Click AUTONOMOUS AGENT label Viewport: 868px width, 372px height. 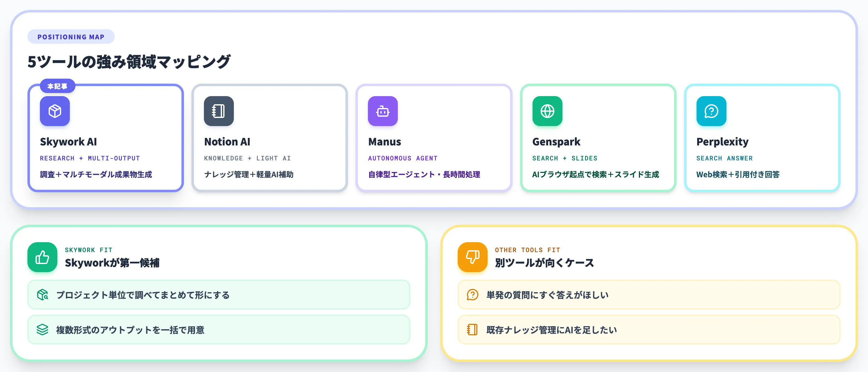403,158
